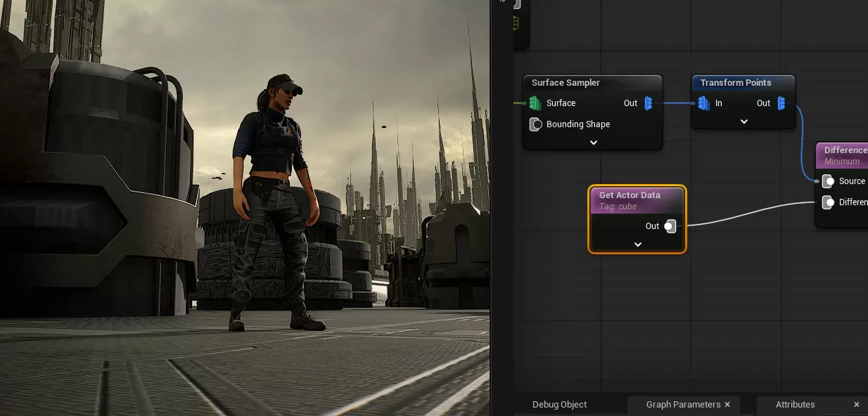Click the Out pin of Get Actor Data
This screenshot has width=868, height=416.
click(670, 226)
